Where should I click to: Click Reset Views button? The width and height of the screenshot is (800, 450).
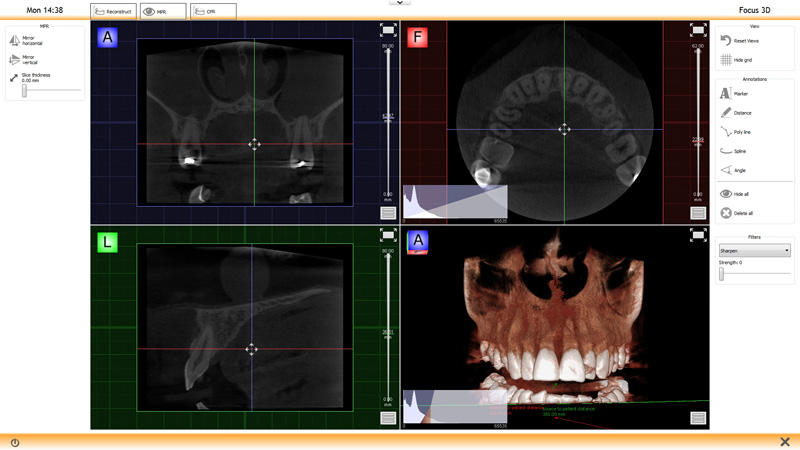(x=726, y=41)
